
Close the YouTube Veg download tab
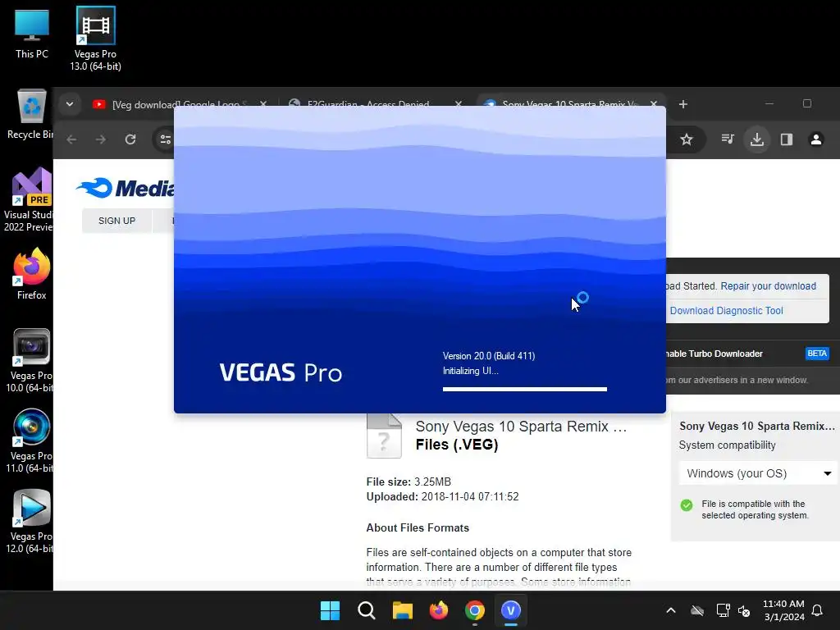point(263,104)
